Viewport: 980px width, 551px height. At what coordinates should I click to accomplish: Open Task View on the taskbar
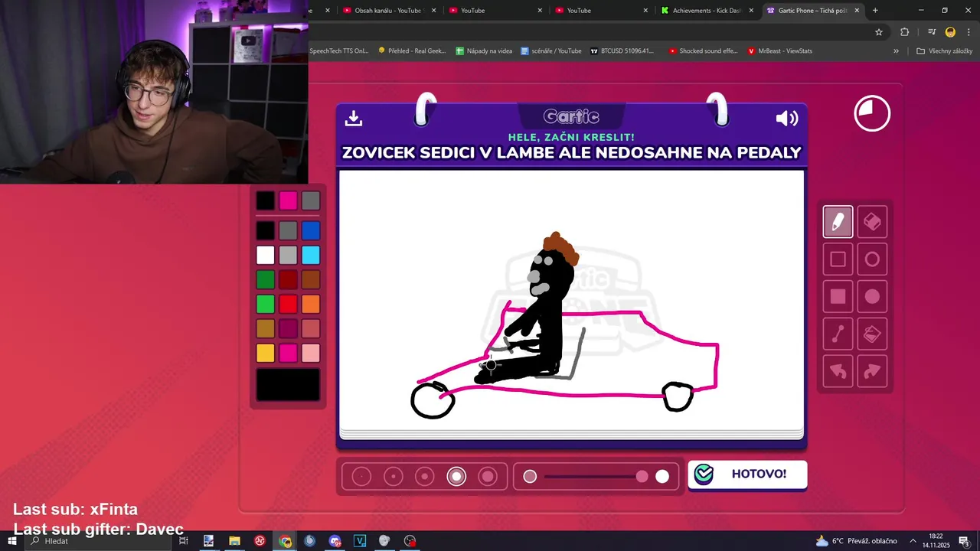pyautogui.click(x=184, y=541)
